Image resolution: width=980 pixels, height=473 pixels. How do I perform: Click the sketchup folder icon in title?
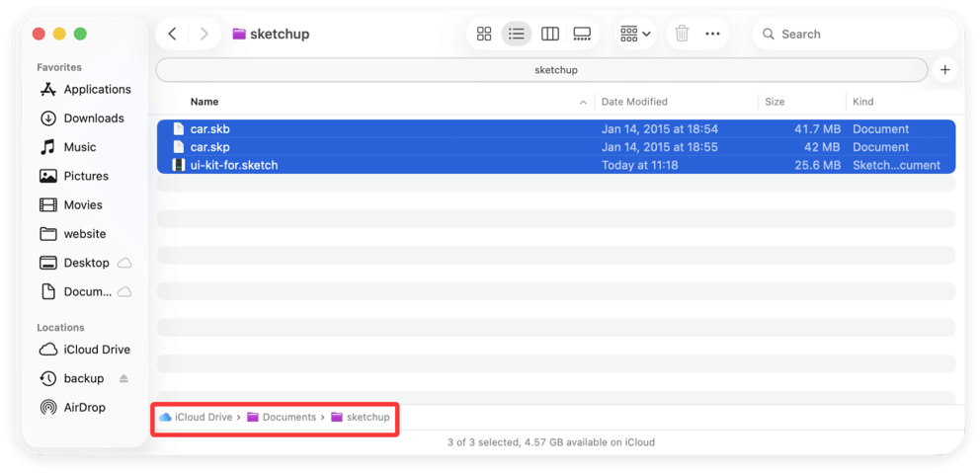point(239,34)
